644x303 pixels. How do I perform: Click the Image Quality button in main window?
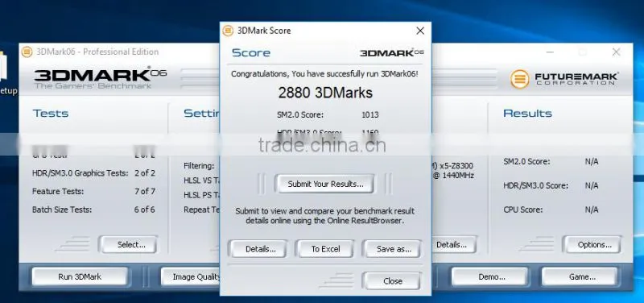[x=191, y=276]
